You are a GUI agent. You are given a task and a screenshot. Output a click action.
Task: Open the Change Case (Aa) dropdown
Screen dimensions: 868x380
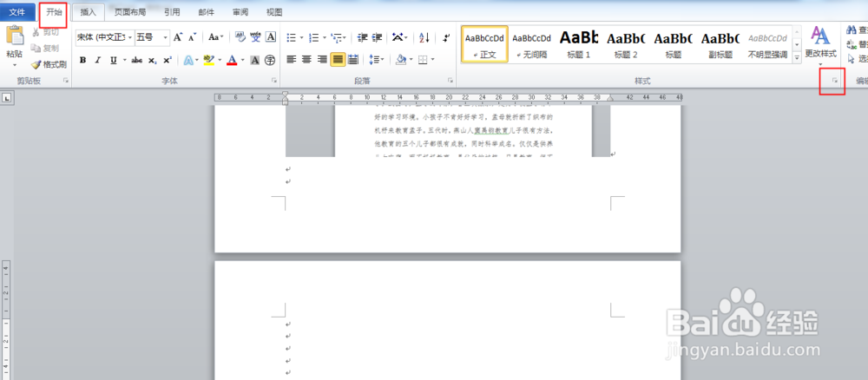point(216,37)
